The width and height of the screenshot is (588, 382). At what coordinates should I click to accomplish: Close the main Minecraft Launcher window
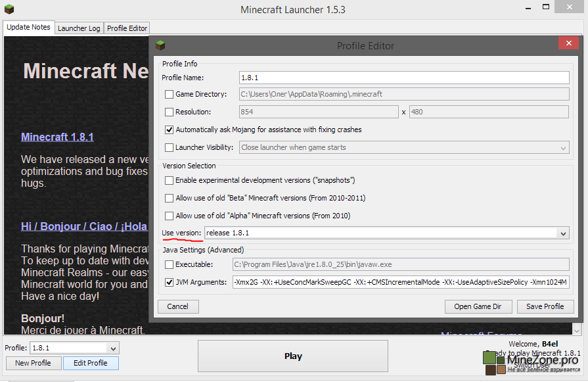[569, 7]
